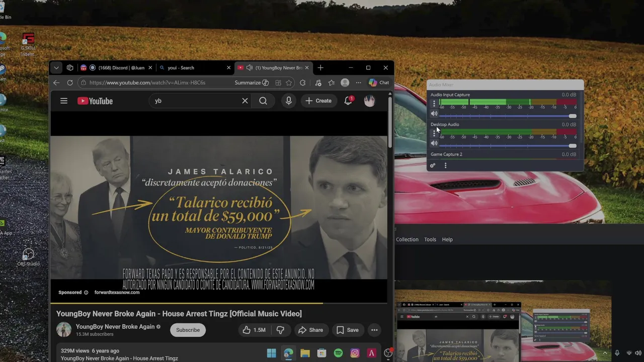Screen dimensions: 644x362
Task: Like the video with 1.5M likes
Action: coord(254,330)
